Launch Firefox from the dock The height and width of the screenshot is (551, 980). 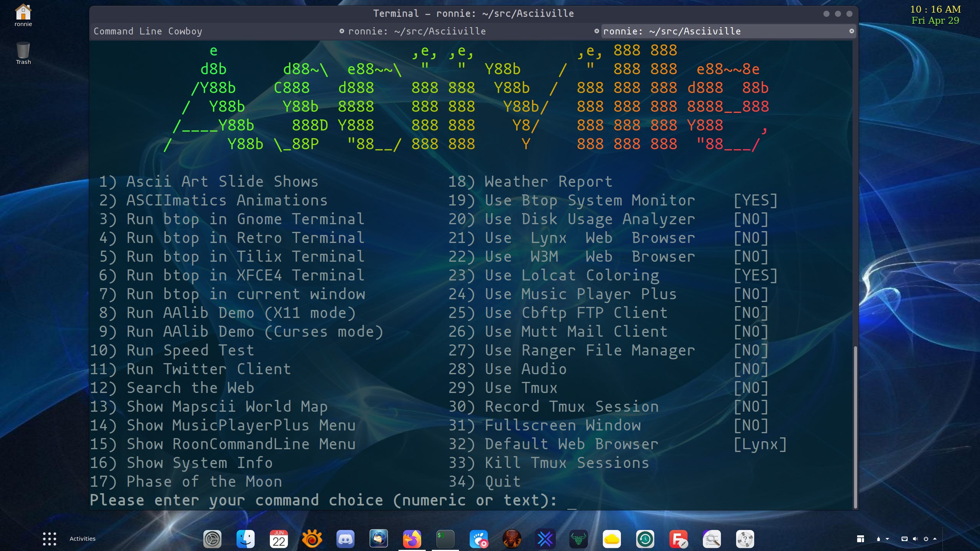[412, 538]
